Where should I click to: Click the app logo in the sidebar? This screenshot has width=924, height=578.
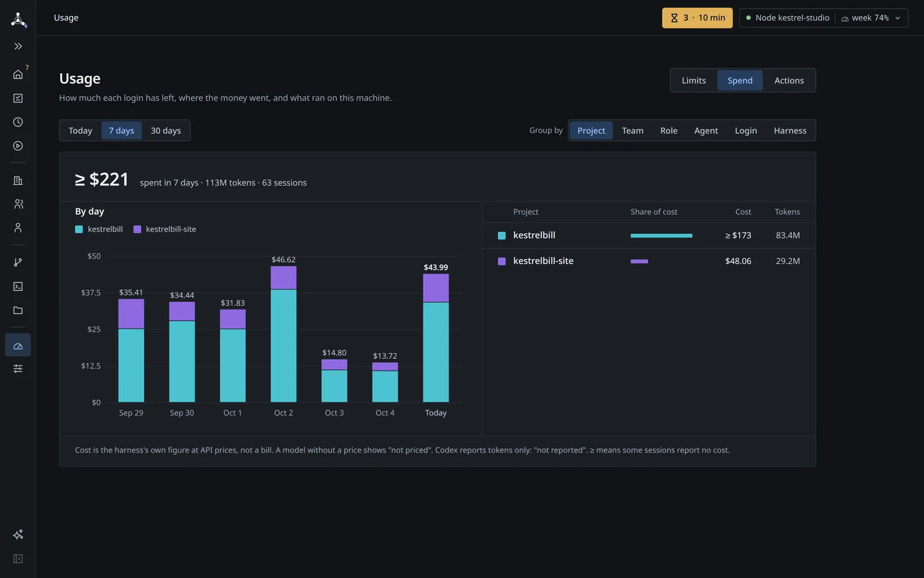point(19,19)
